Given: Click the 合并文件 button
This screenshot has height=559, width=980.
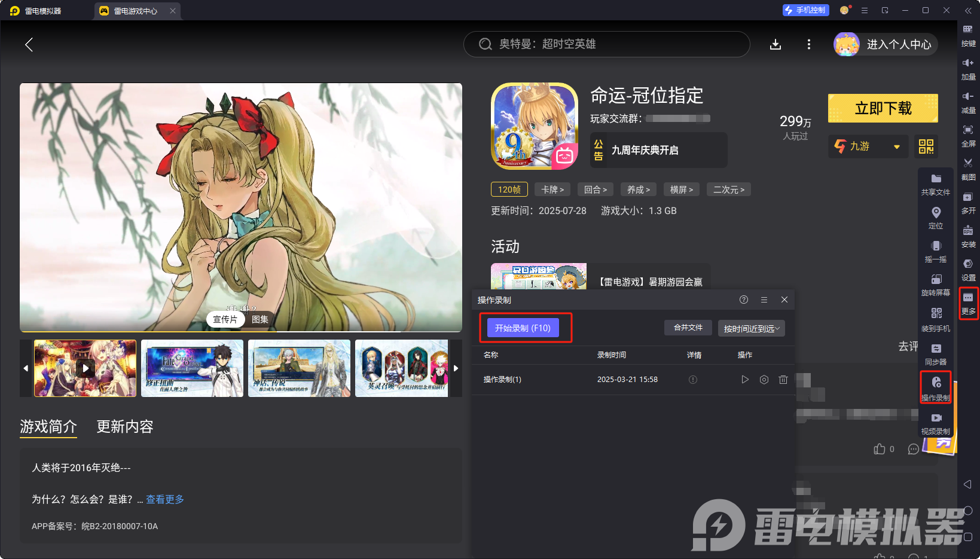Looking at the screenshot, I should [x=688, y=328].
